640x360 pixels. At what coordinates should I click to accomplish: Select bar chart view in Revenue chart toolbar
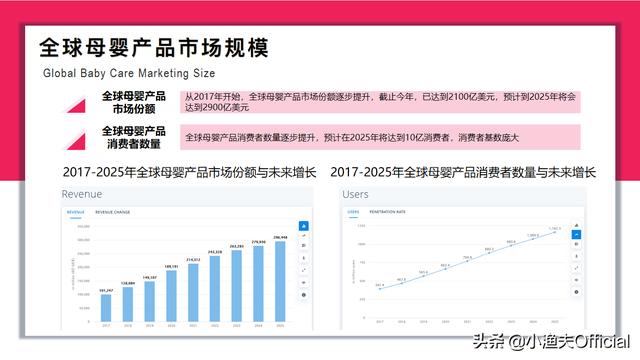click(x=304, y=226)
